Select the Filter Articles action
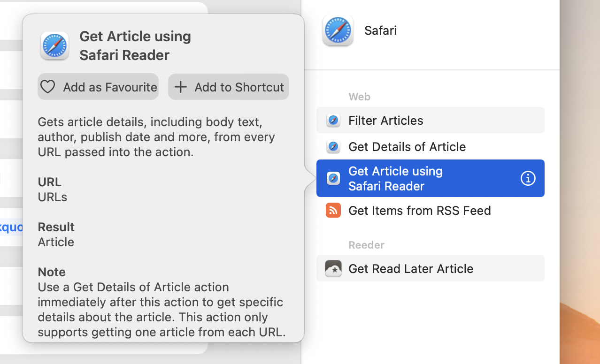 pyautogui.click(x=431, y=120)
